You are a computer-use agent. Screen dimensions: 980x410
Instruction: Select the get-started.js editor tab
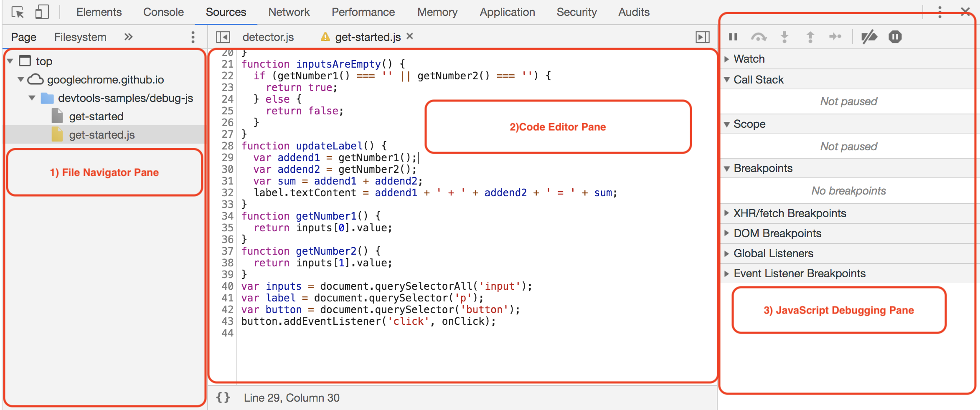(x=368, y=37)
